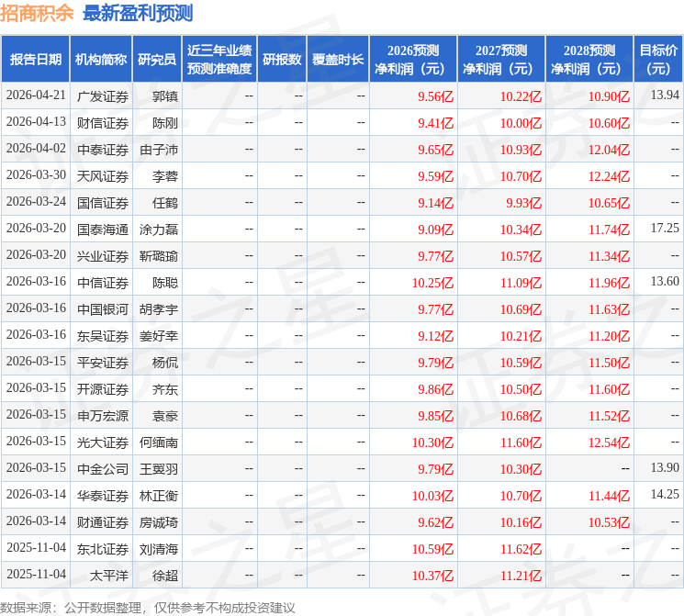Click the 11.62亿 forecast value
This screenshot has height=616, width=684.
click(521, 549)
